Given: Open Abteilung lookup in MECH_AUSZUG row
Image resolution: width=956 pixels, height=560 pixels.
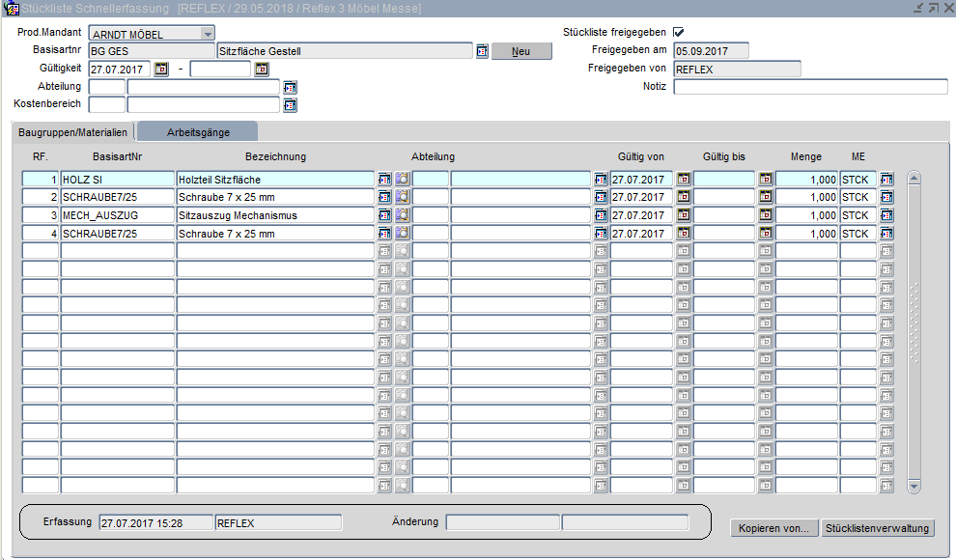Looking at the screenshot, I should pyautogui.click(x=601, y=215).
